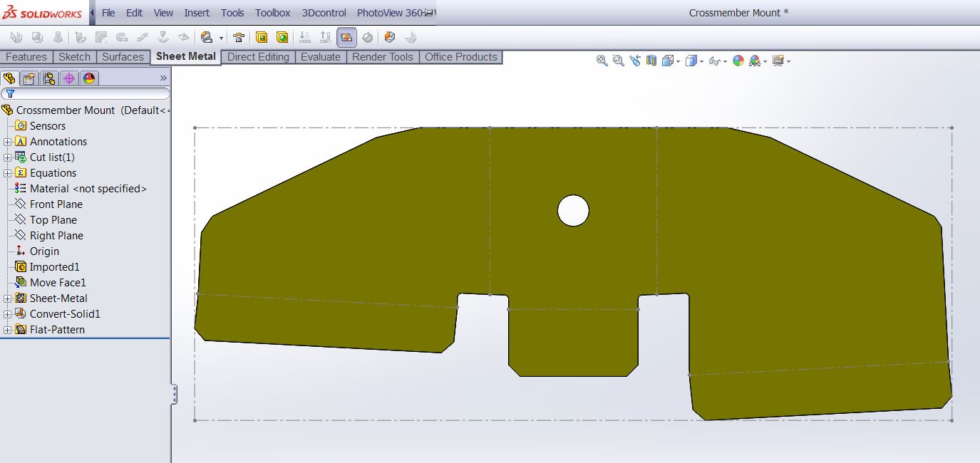The height and width of the screenshot is (463, 980).
Task: Open the ConfigurationManager tab icon
Action: point(48,78)
